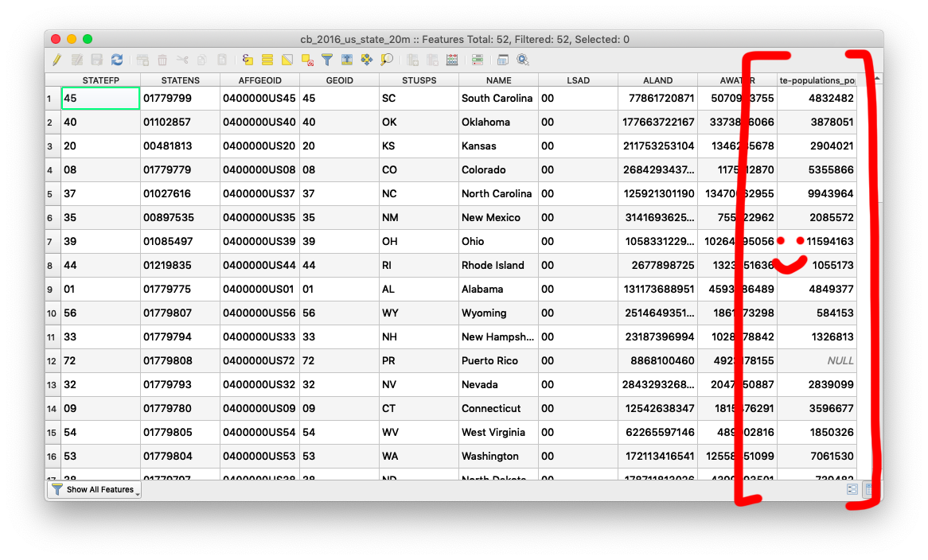Toggle multi edit mode icon
928x560 pixels.
click(x=77, y=60)
